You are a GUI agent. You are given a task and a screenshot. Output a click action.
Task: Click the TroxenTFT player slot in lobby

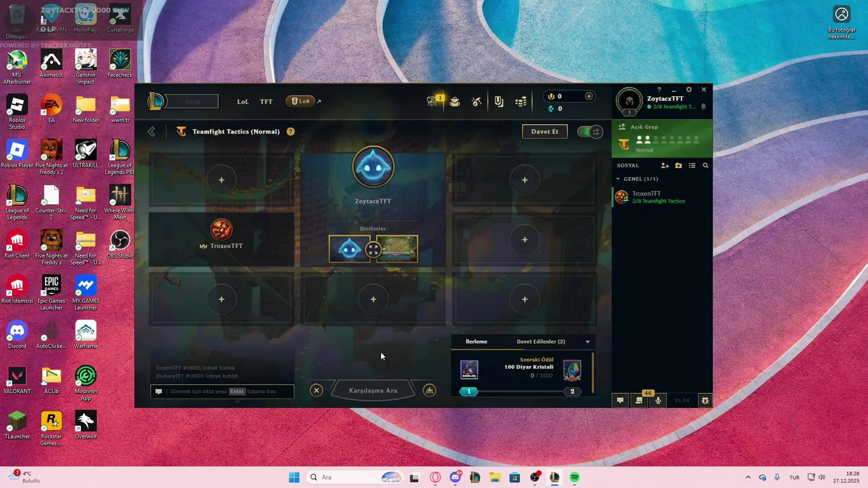(222, 239)
